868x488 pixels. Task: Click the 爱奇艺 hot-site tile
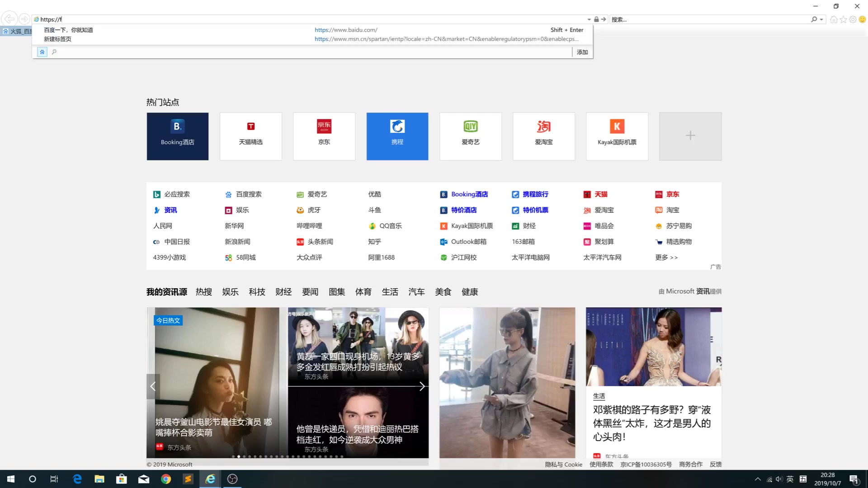pyautogui.click(x=470, y=136)
